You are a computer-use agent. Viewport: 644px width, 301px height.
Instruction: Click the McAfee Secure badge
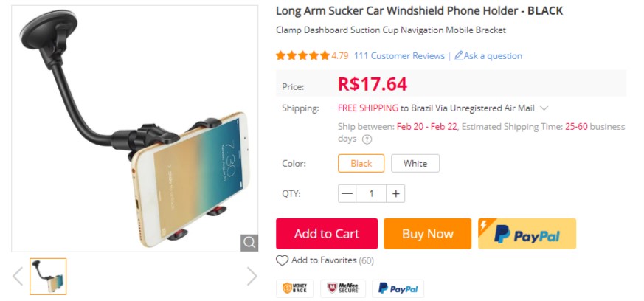pyautogui.click(x=342, y=288)
